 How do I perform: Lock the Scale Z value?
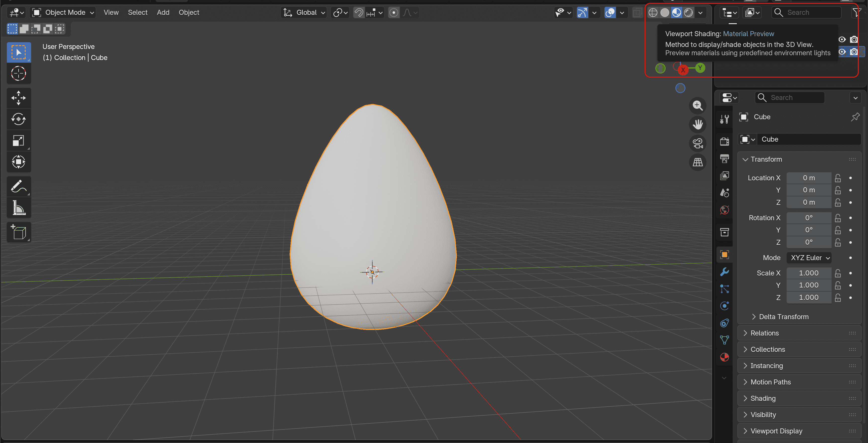click(838, 297)
